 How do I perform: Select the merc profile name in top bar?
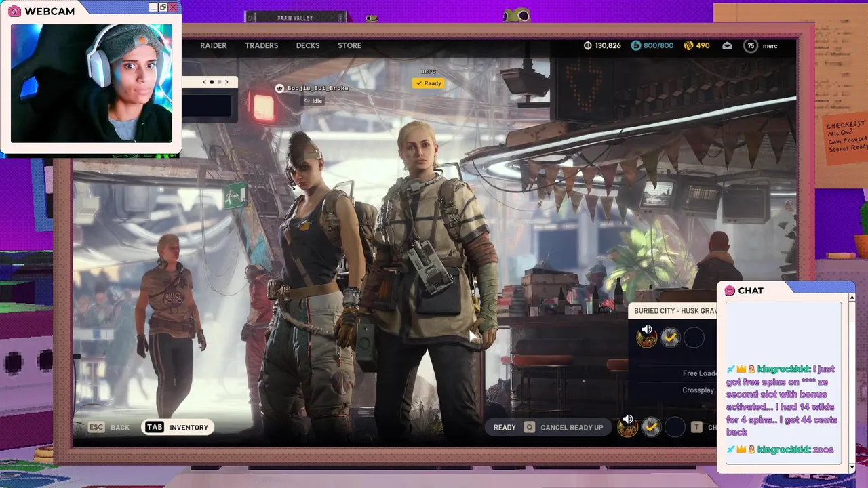pyautogui.click(x=770, y=45)
